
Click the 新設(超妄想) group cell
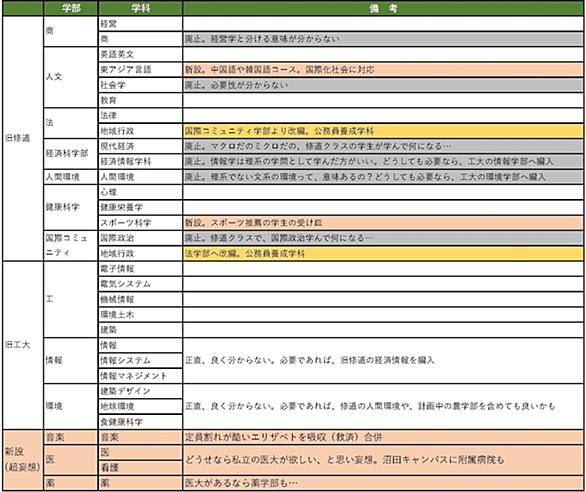coord(23,460)
